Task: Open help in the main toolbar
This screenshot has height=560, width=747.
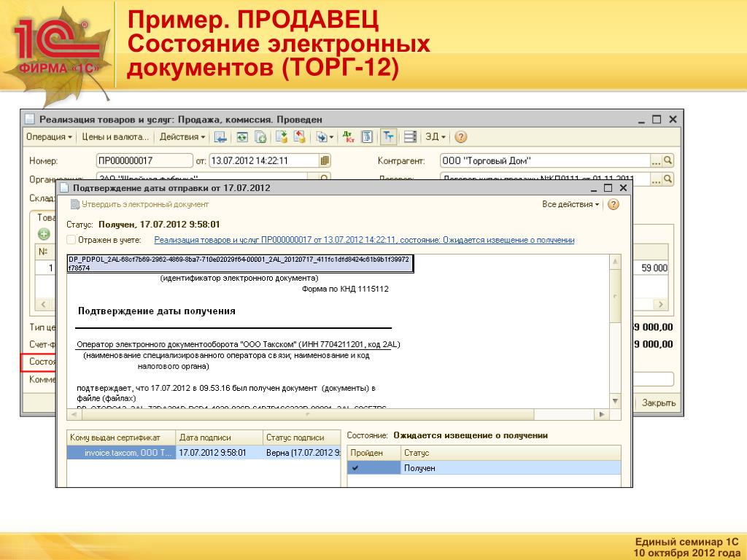Action: [461, 137]
